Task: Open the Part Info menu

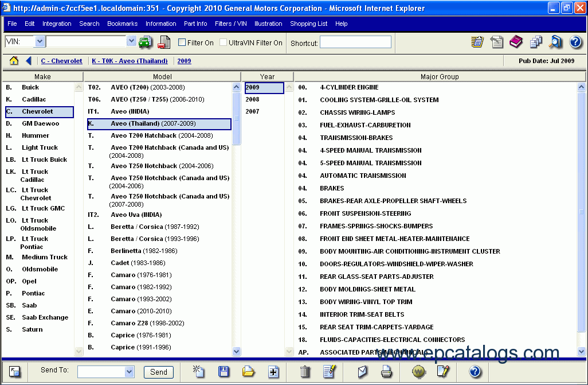Action: pos(195,24)
